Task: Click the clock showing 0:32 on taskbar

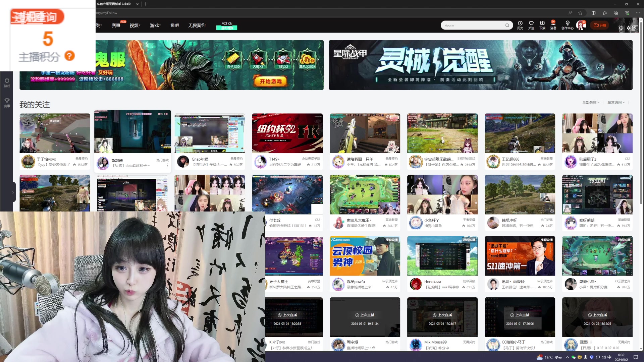Action: [621, 357]
